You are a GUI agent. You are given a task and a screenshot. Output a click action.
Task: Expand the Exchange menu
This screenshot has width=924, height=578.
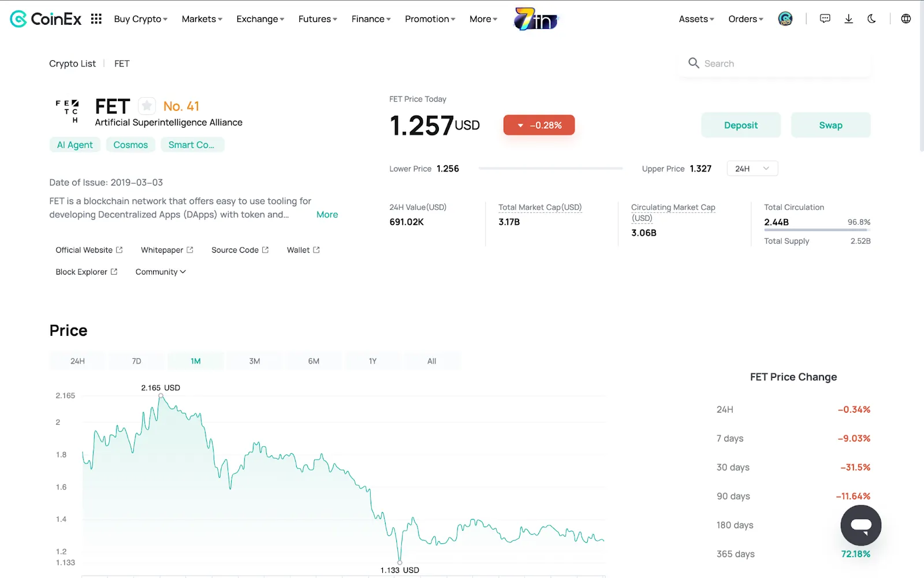[260, 19]
